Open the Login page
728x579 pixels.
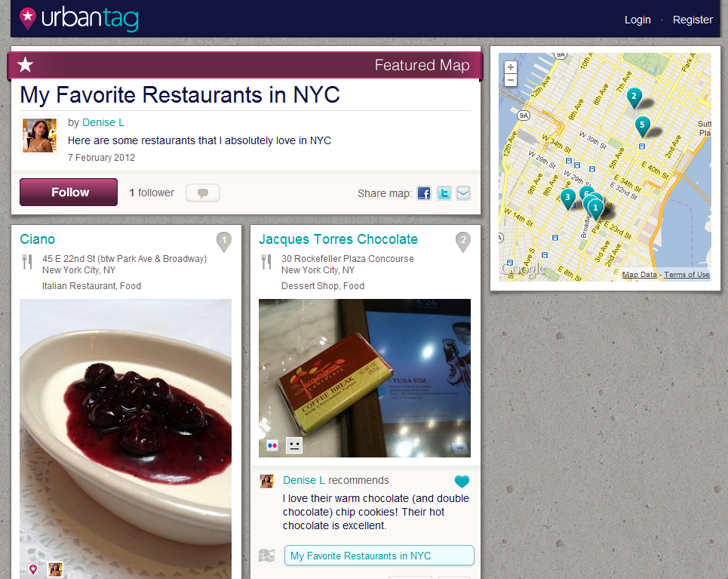pyautogui.click(x=637, y=20)
